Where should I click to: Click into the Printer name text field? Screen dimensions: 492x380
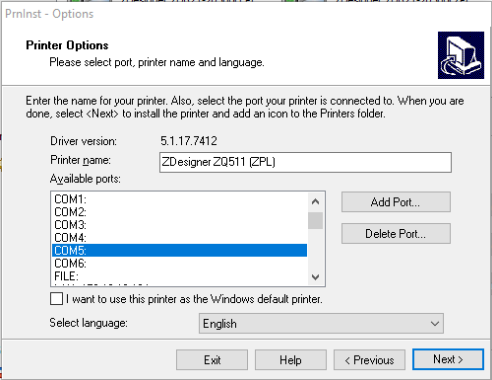(x=305, y=162)
